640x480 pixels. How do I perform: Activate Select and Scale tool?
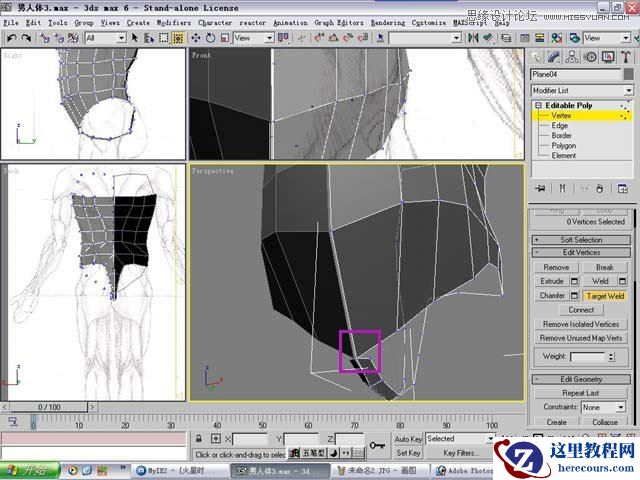(224, 38)
